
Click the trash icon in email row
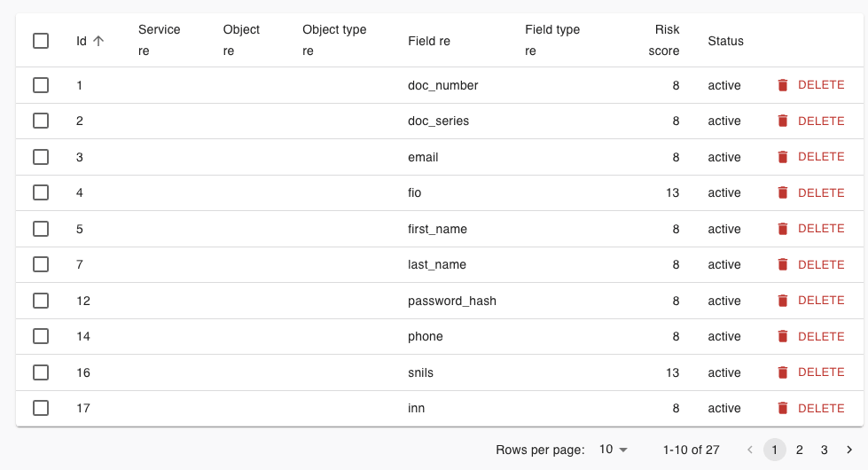pos(783,157)
